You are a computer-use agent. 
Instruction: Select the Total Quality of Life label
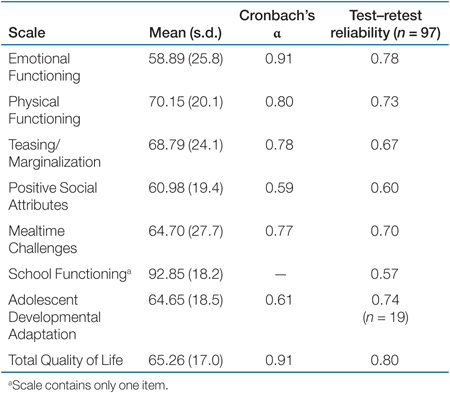pos(66,360)
